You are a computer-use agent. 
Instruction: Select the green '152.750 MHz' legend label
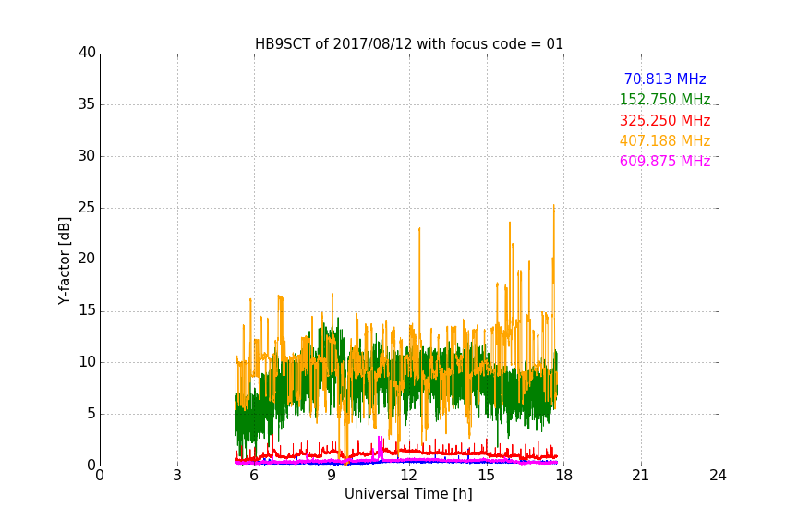pyautogui.click(x=665, y=99)
